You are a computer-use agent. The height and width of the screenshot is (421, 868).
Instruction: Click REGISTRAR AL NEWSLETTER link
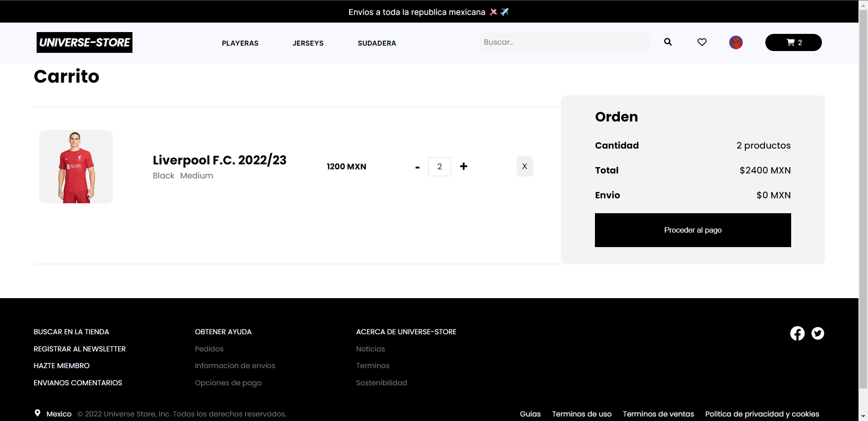point(80,349)
